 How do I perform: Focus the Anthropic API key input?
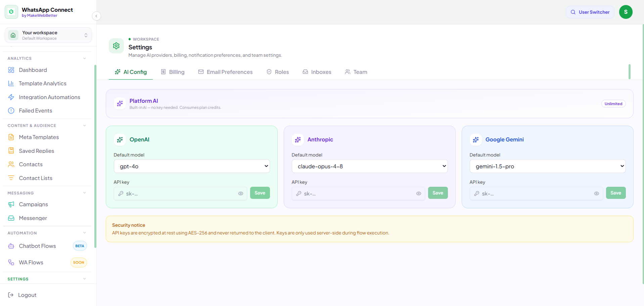(358, 193)
